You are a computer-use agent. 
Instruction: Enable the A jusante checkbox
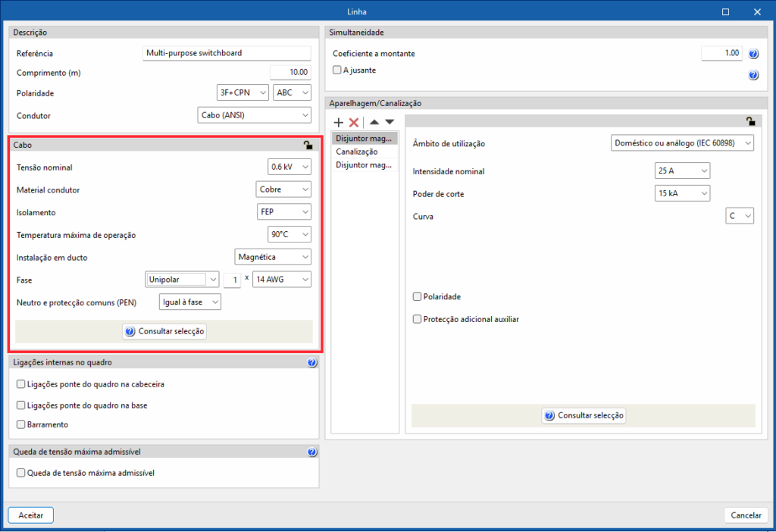(337, 70)
